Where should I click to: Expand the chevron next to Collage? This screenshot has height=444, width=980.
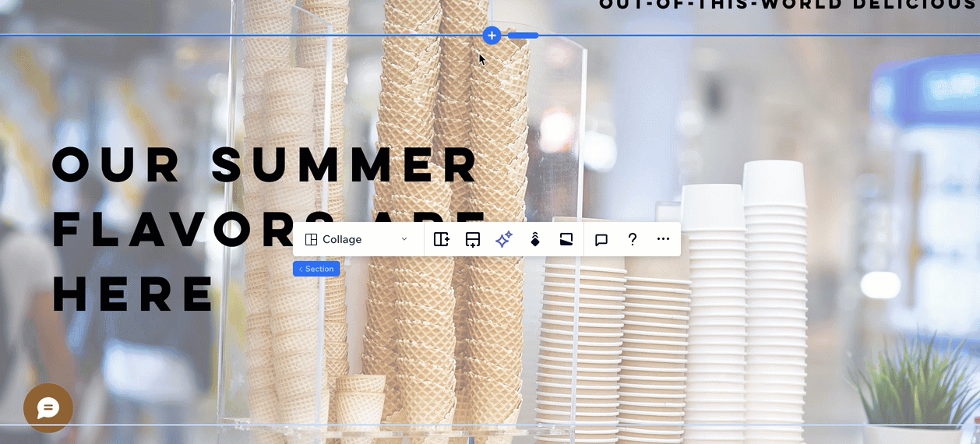tap(404, 239)
